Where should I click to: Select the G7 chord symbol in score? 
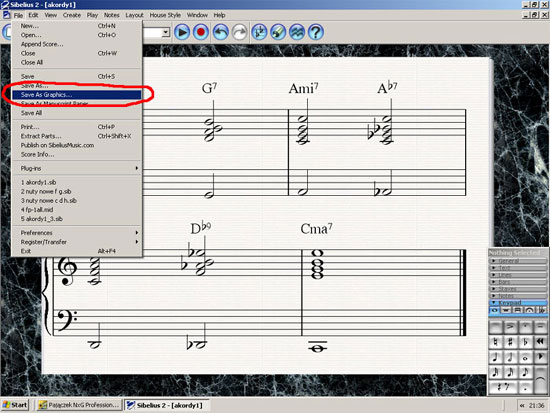click(209, 88)
